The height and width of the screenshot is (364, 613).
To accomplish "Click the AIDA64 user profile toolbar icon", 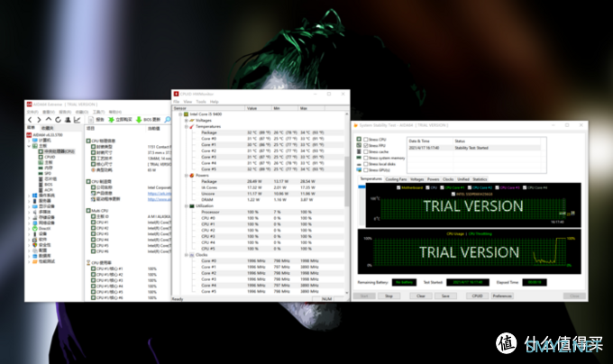I will coord(68,120).
